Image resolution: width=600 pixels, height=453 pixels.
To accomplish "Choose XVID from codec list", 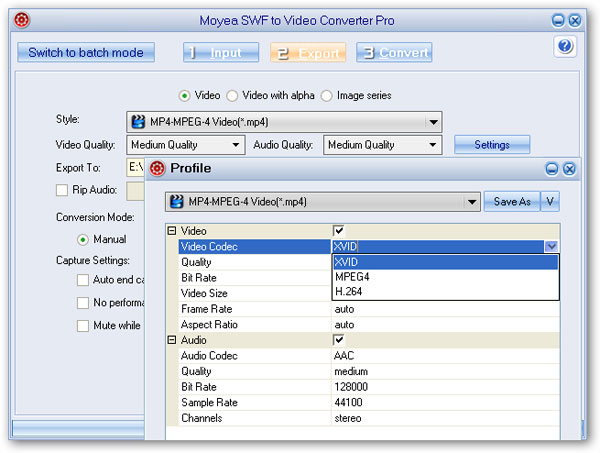I will [x=445, y=262].
